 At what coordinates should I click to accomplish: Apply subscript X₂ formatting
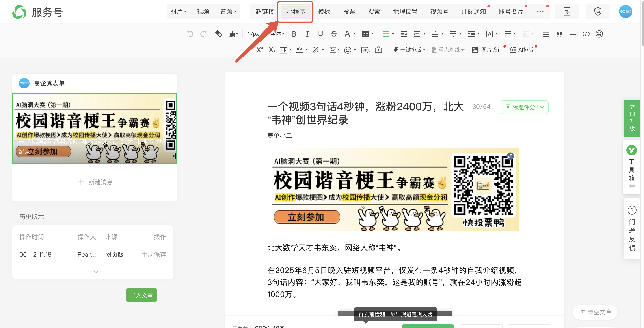point(272,50)
